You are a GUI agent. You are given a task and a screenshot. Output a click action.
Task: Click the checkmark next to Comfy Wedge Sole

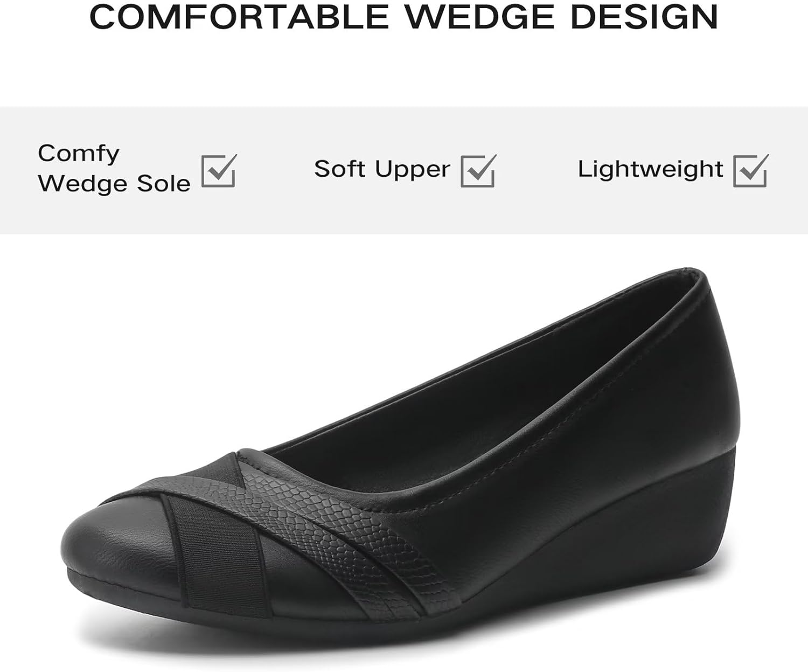(x=219, y=171)
